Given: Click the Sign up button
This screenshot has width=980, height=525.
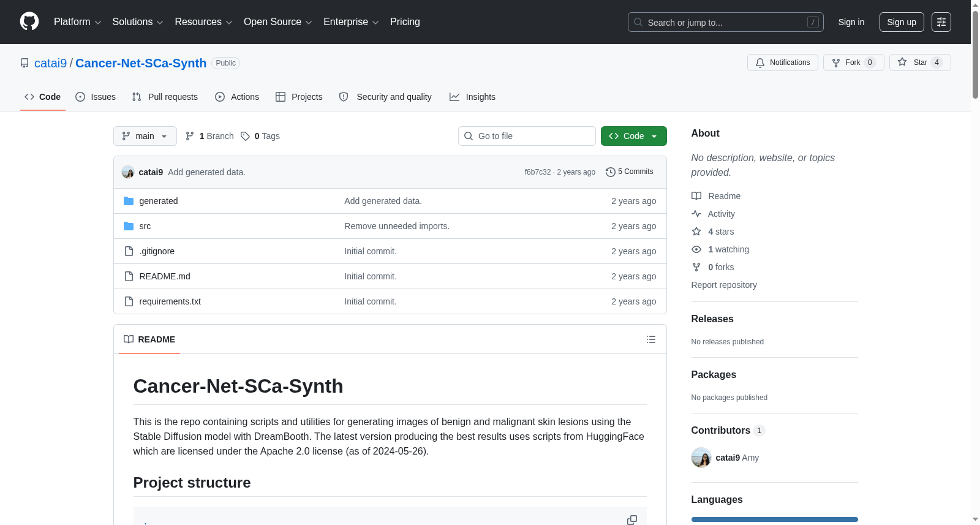Looking at the screenshot, I should 902,22.
